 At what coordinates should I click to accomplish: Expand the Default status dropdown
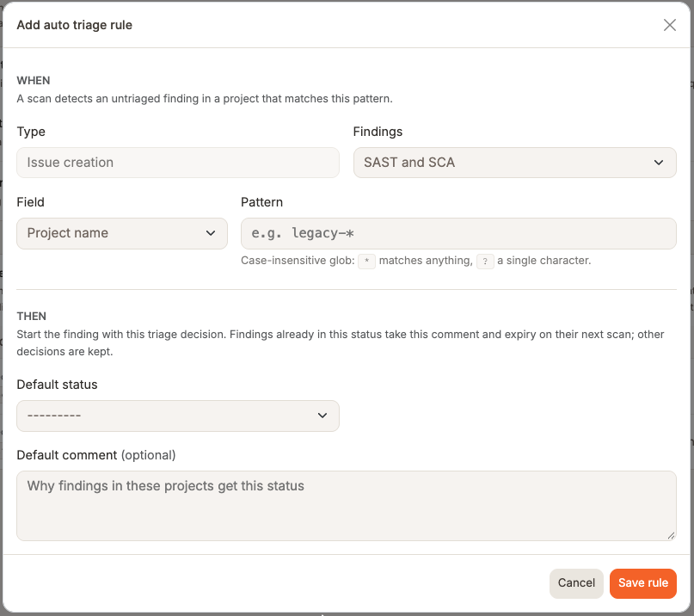point(178,416)
